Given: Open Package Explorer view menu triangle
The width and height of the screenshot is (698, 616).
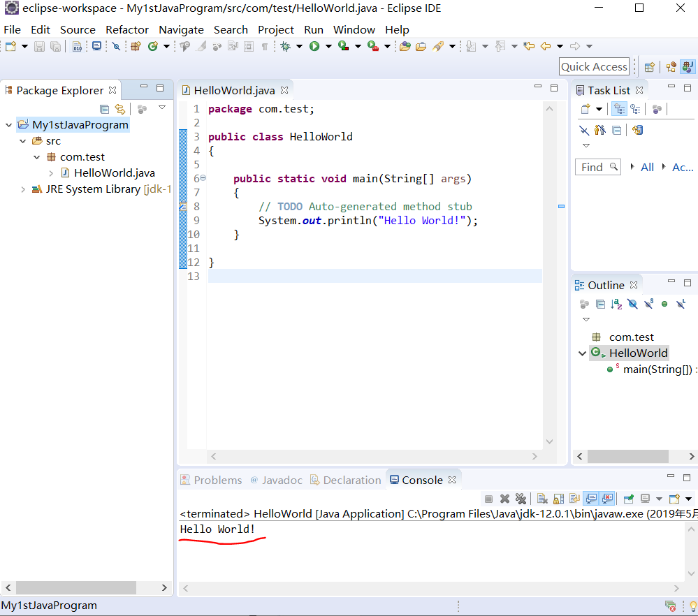Looking at the screenshot, I should [162, 108].
